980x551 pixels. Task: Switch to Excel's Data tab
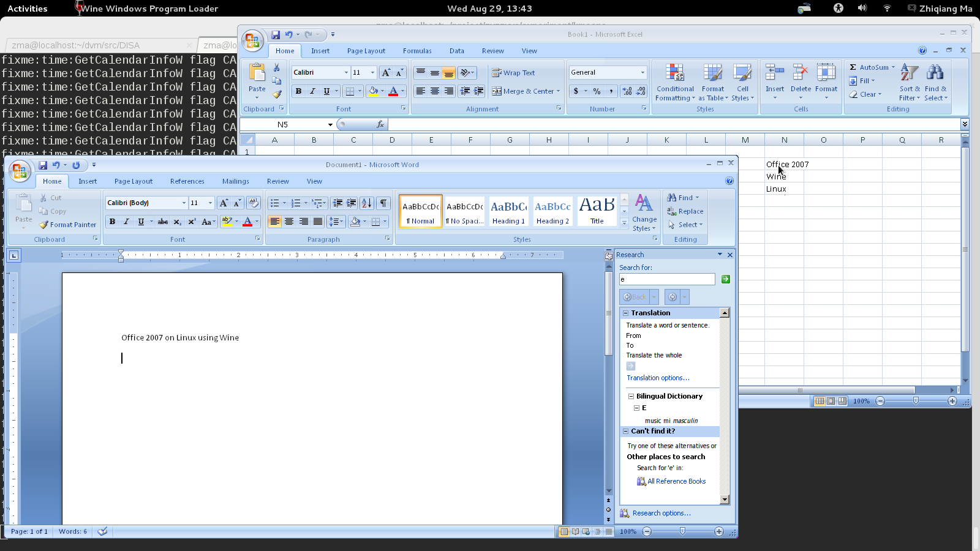pos(456,51)
